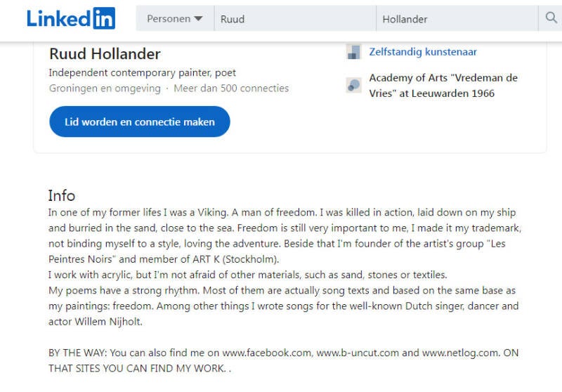This screenshot has width=562, height=392.
Task: Click the Zelfstandig kunstenaar company icon
Action: pyautogui.click(x=354, y=52)
